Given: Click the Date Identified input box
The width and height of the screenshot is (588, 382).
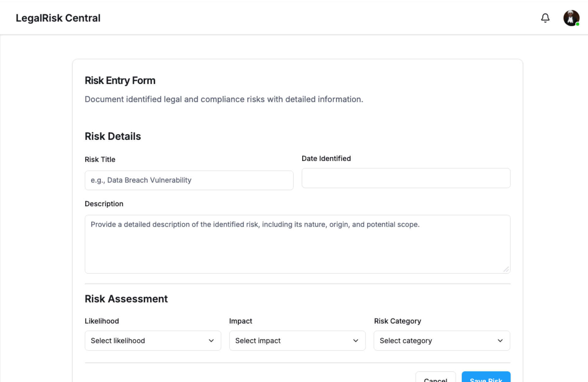Looking at the screenshot, I should click(406, 178).
